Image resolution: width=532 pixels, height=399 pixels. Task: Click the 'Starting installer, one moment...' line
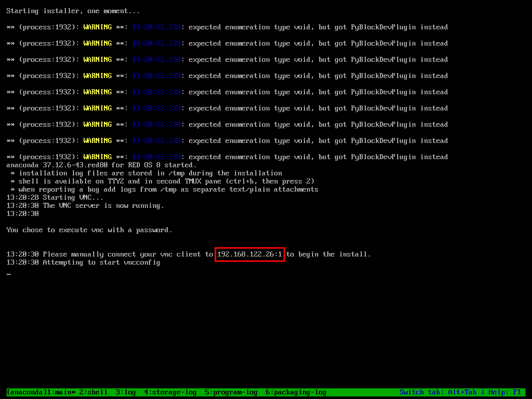[73, 11]
